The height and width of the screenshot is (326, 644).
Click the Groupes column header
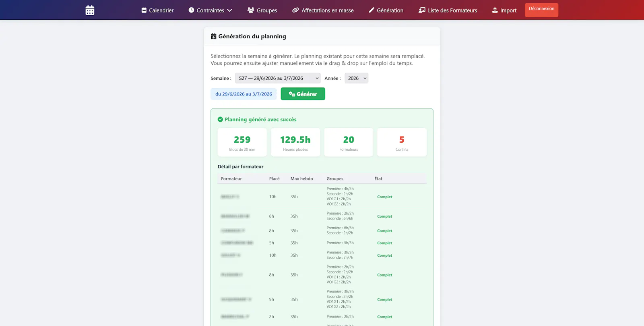click(335, 179)
